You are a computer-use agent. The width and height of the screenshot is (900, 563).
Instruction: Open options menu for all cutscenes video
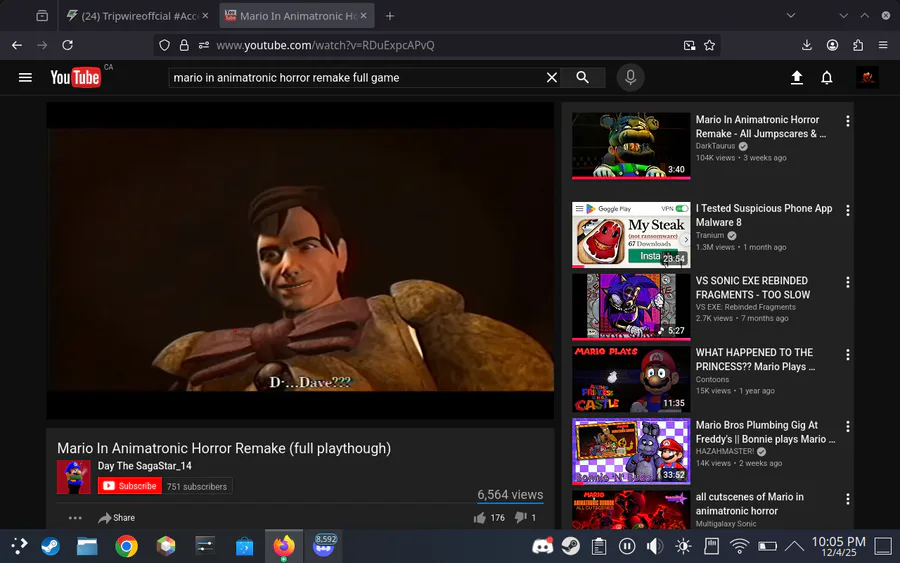tap(848, 499)
